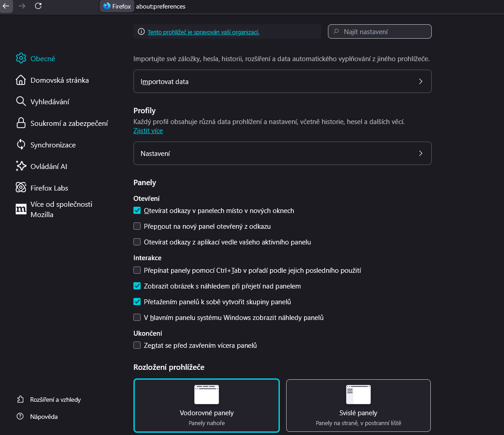Click the info icon beside organization notice

[x=141, y=31]
